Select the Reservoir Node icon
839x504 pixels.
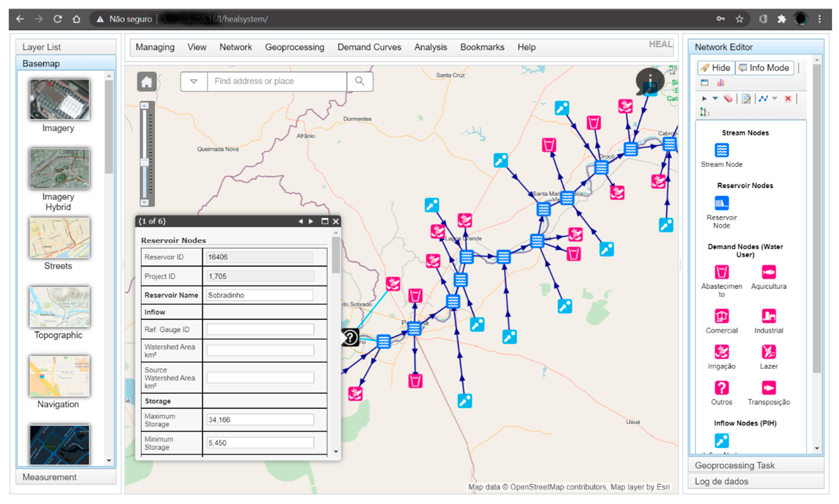(721, 202)
